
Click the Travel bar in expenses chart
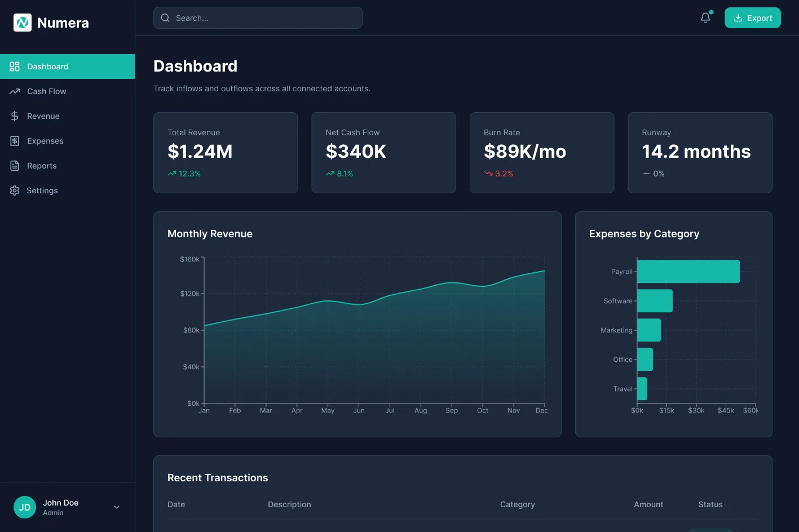(x=642, y=389)
